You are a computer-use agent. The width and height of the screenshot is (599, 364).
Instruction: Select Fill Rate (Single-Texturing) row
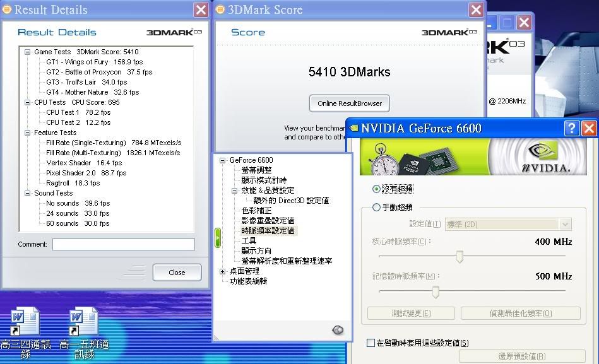coord(114,143)
